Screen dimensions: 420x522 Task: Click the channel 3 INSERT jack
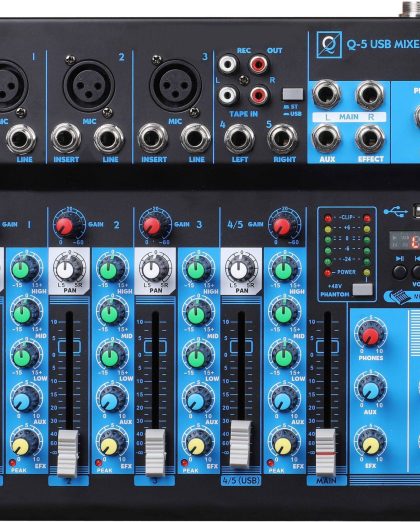click(152, 138)
